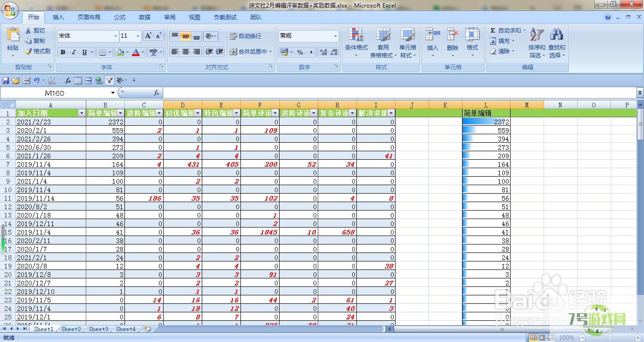This screenshot has width=644, height=342.
Task: Open filter dropdown for 复杂评审 column
Action: [x=352, y=113]
